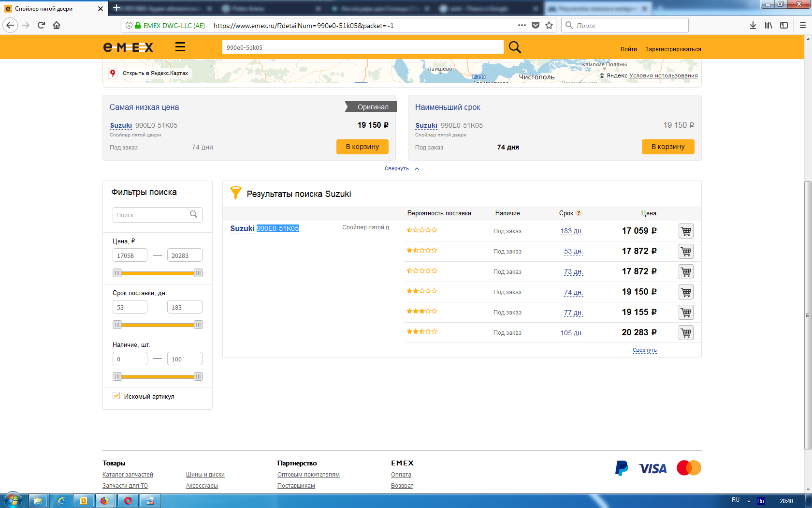Open the browser downloads panel
The height and width of the screenshot is (508, 812).
(x=753, y=25)
